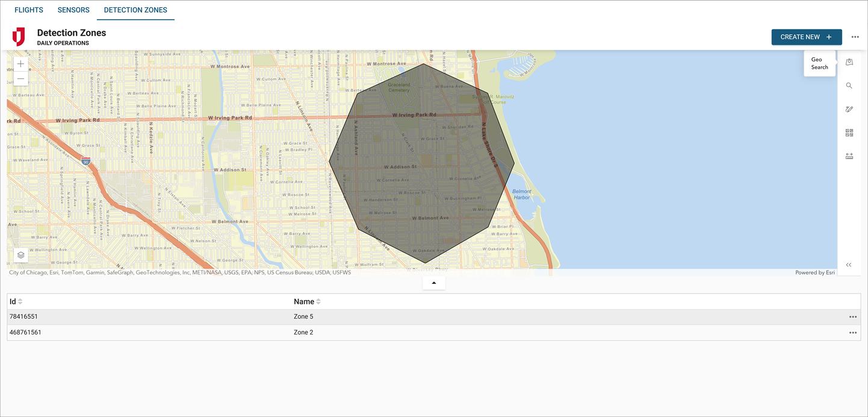Image resolution: width=868 pixels, height=417 pixels.
Task: Click the CREATE NEW button
Action: click(x=807, y=37)
